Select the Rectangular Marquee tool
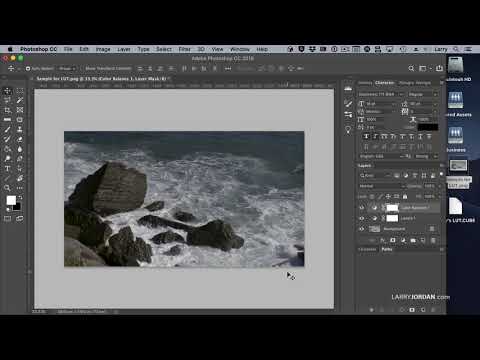 pos(20,91)
